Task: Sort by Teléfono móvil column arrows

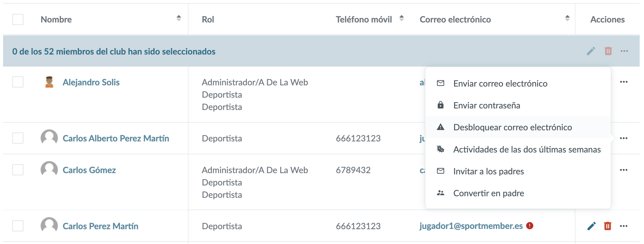Action: coord(401,18)
